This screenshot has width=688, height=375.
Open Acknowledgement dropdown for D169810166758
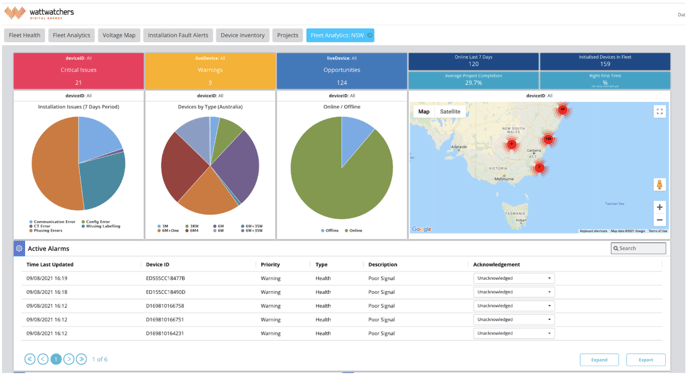coord(513,306)
